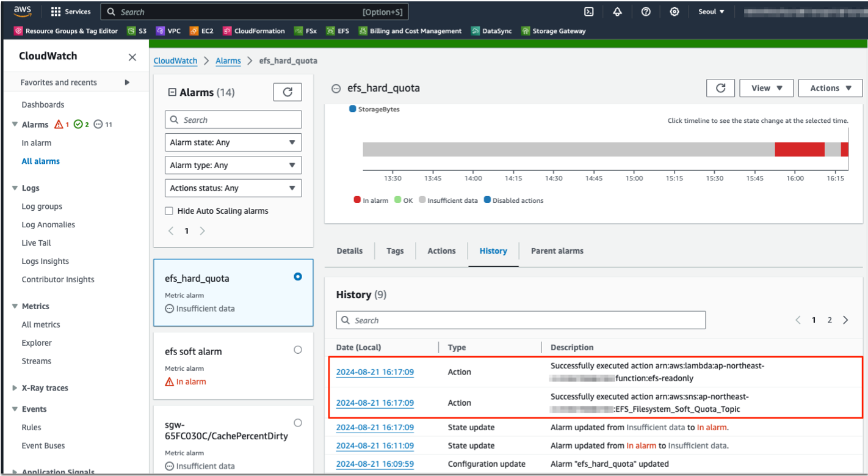Expand the Actions dropdown menu
This screenshot has height=476, width=868.
coord(830,88)
